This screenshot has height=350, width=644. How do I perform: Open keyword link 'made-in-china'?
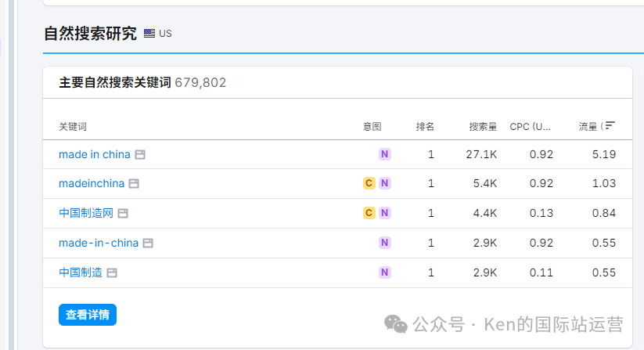99,244
